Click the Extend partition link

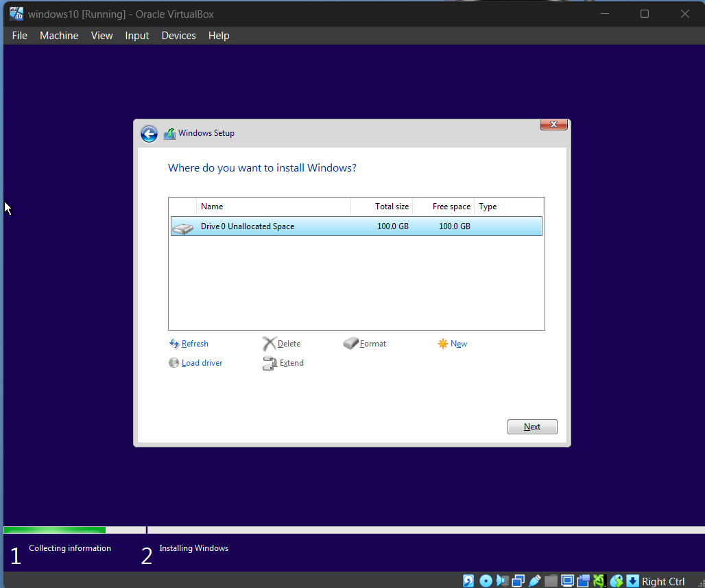click(291, 363)
